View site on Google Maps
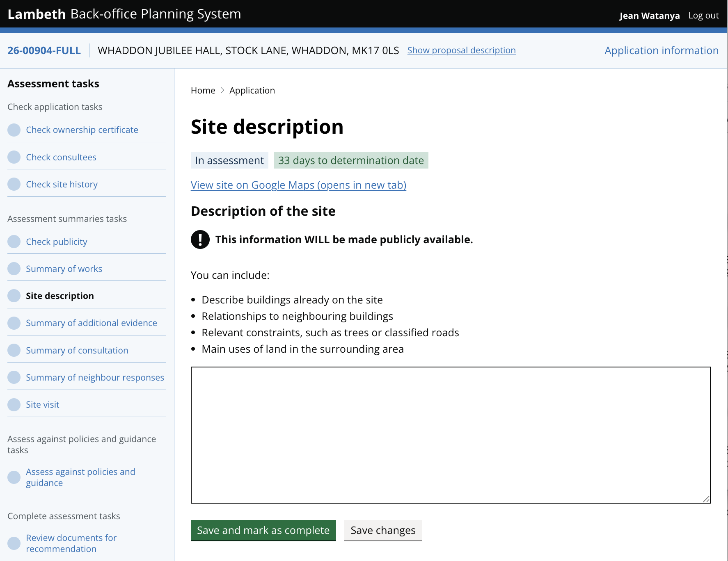This screenshot has width=728, height=561. tap(298, 185)
